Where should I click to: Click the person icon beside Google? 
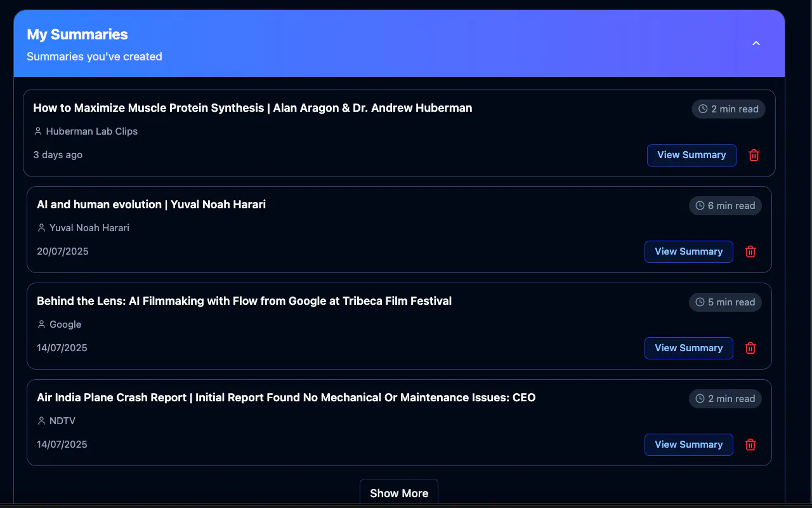point(42,324)
